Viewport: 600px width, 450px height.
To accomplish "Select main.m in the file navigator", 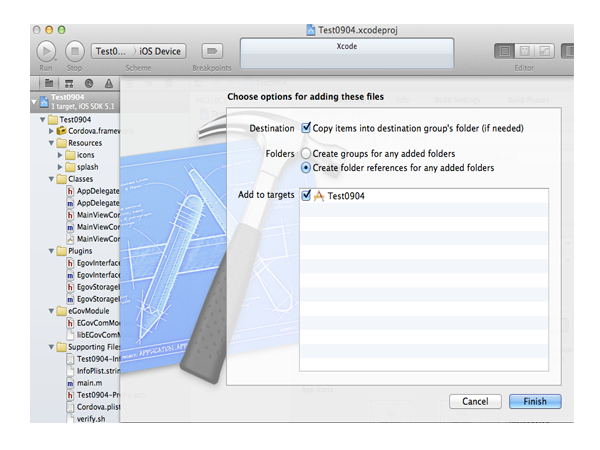I will click(89, 383).
